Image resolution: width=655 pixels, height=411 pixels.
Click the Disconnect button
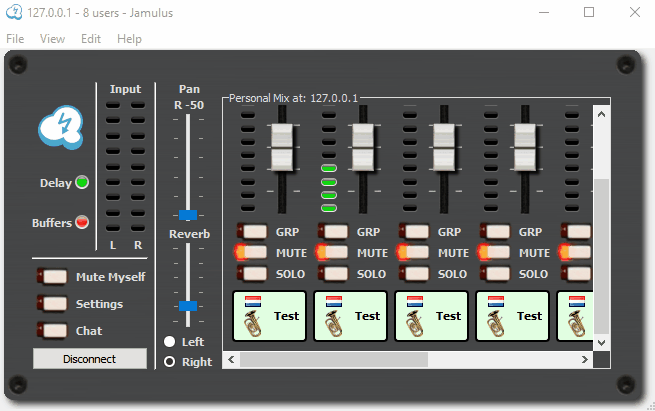pos(90,359)
